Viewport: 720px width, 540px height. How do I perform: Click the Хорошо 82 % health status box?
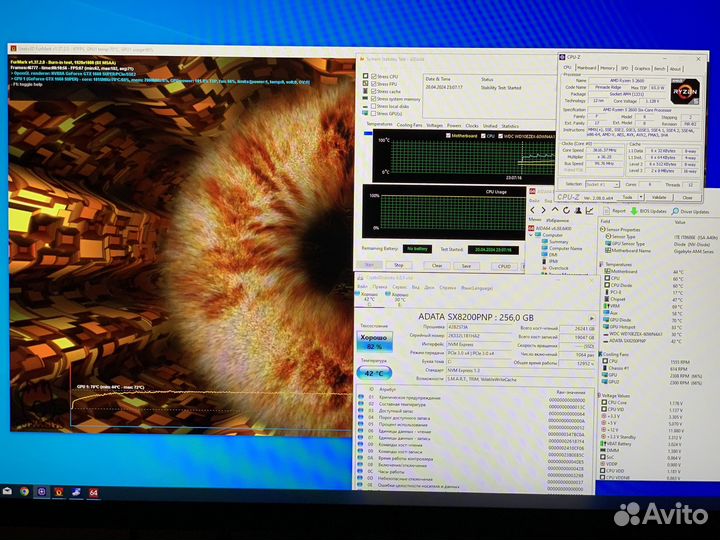[374, 342]
